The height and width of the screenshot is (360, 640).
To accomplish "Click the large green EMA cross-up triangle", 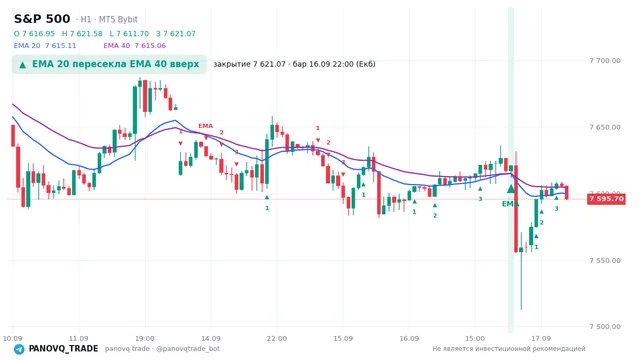I will tap(511, 189).
